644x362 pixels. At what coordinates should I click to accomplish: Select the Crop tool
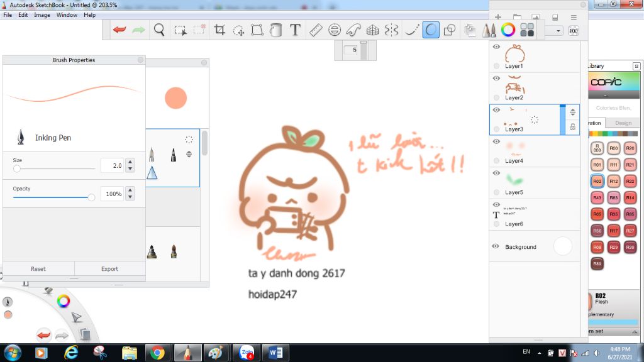[x=219, y=30]
